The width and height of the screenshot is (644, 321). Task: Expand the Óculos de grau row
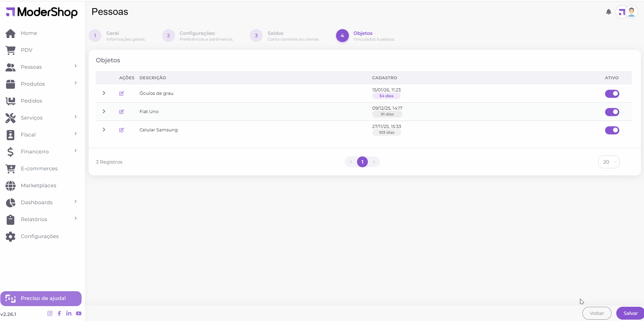tap(104, 93)
